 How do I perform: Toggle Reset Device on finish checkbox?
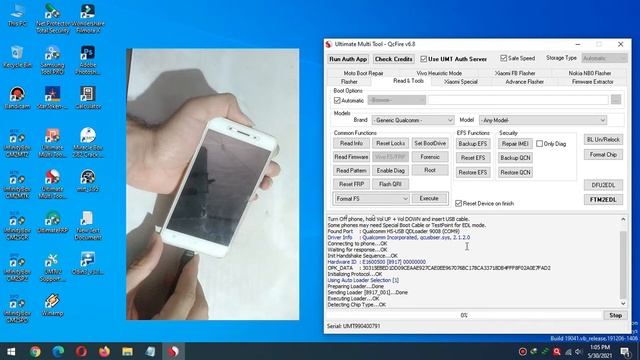(458, 203)
